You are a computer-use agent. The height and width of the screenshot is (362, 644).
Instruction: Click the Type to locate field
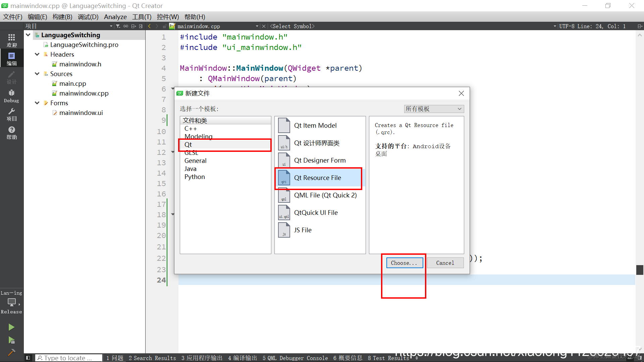pyautogui.click(x=69, y=358)
